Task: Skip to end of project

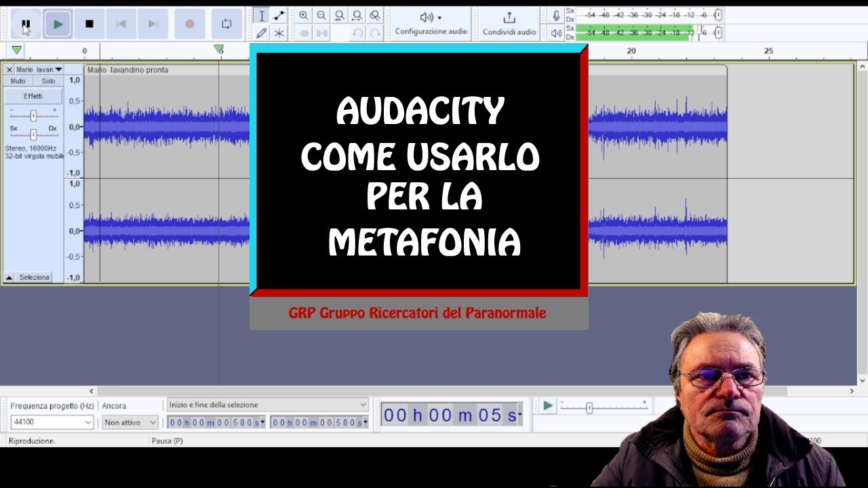Action: coord(153,24)
